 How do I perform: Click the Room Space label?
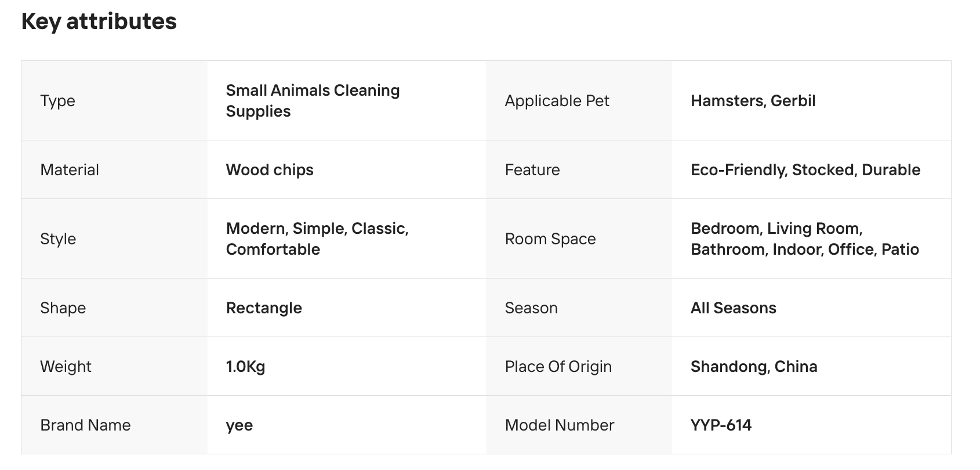550,238
